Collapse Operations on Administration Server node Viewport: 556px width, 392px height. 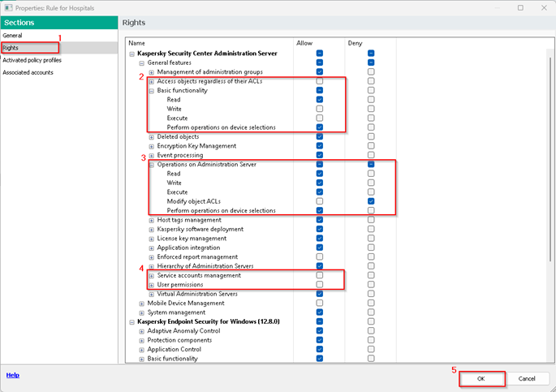click(152, 165)
